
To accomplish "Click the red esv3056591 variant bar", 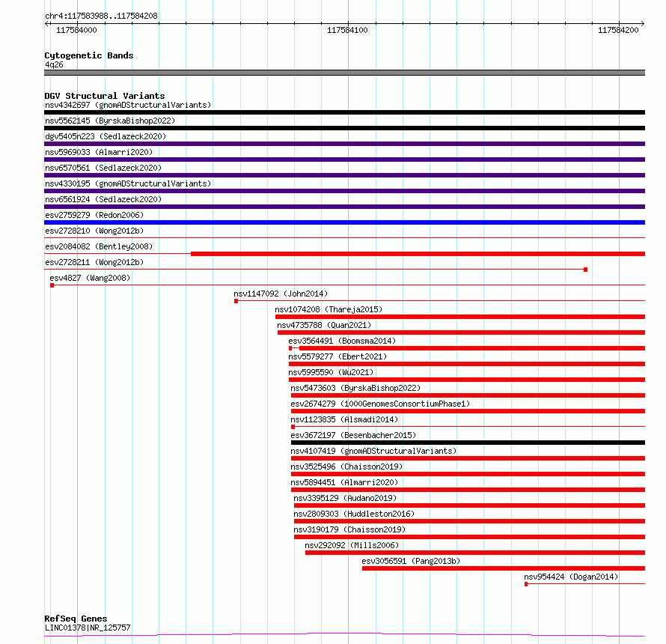I will click(504, 568).
